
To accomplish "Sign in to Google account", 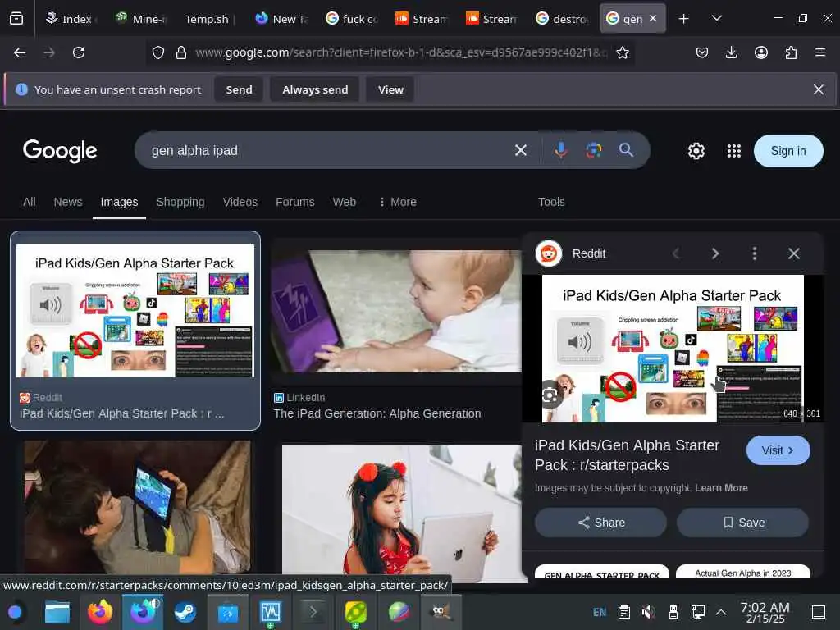I will tap(788, 151).
